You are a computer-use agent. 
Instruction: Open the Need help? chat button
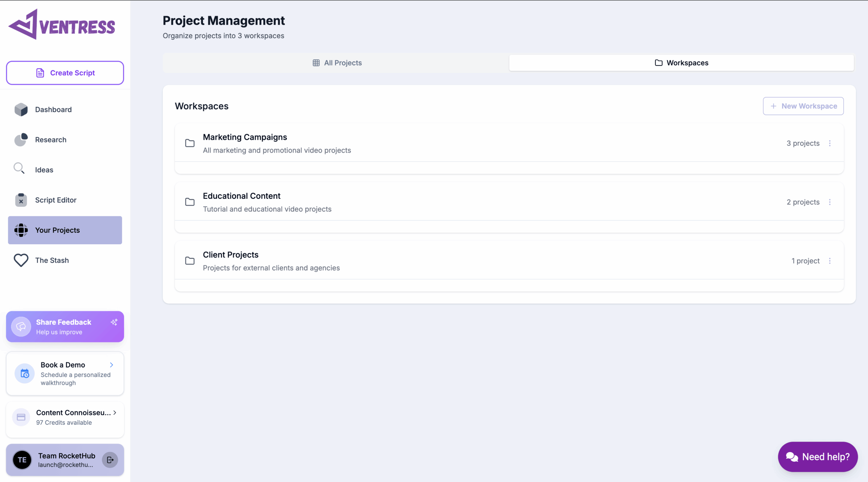point(818,457)
